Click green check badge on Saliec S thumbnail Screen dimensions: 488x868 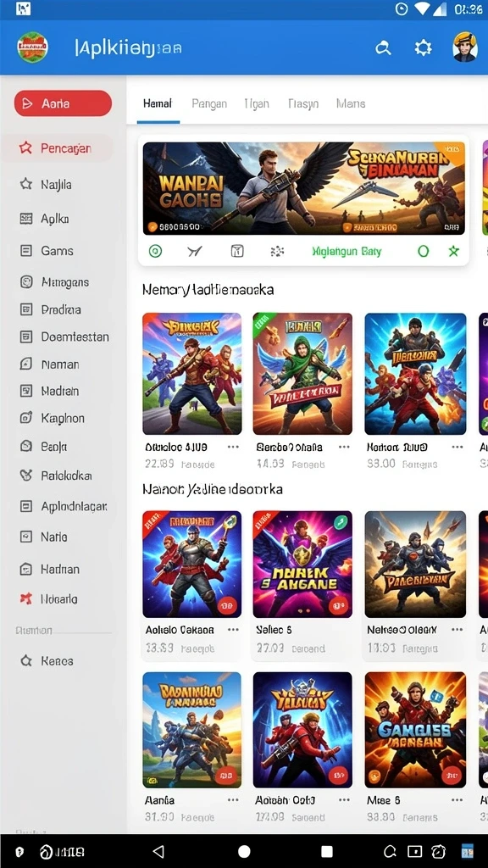pyautogui.click(x=341, y=521)
